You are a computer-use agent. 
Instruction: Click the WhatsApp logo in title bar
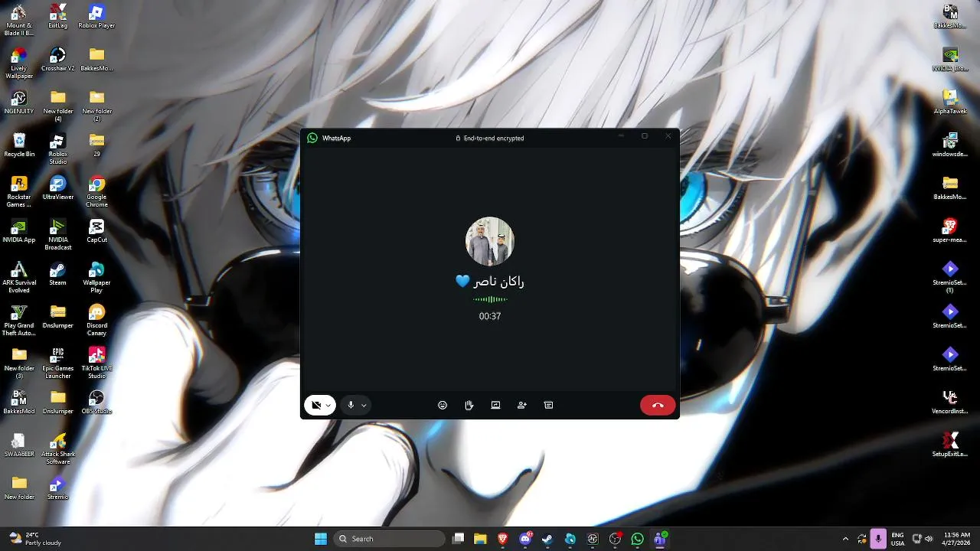[x=312, y=138]
